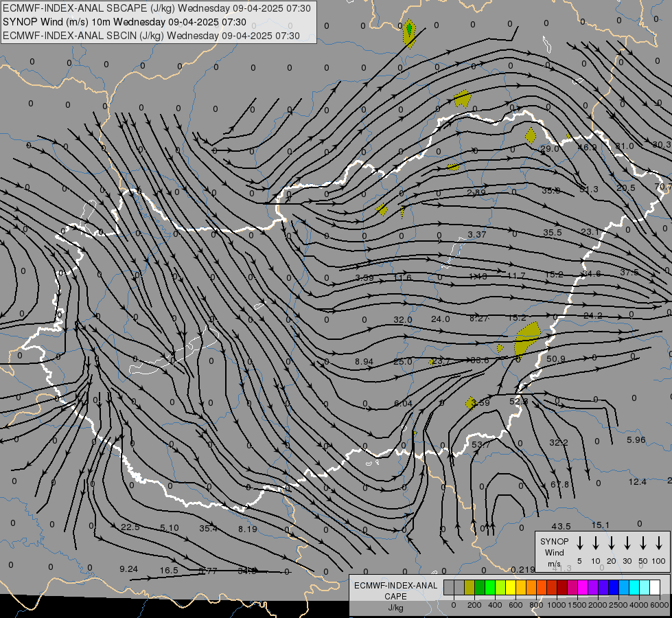Click the 37.5 grid value on the map
Screen dimensions: 672x618
coord(629,273)
